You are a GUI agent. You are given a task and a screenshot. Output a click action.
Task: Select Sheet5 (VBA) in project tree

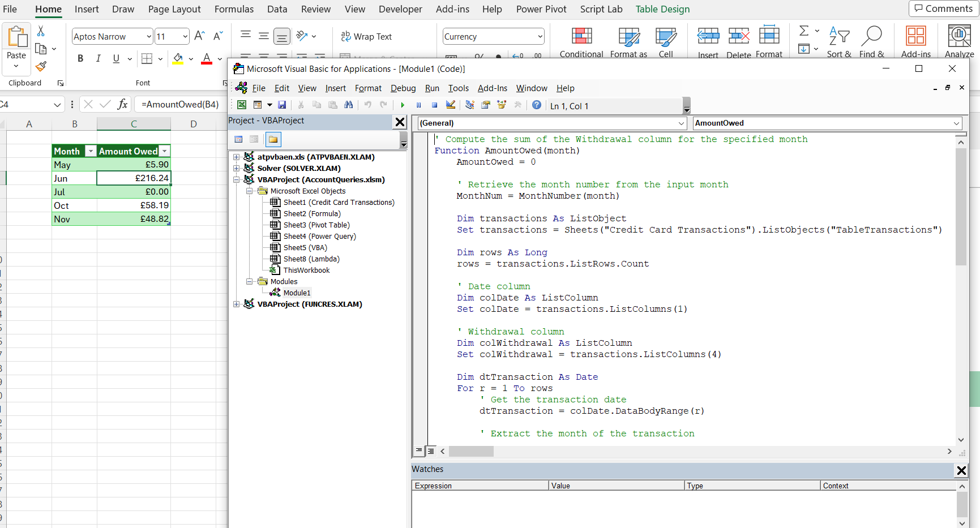pos(305,247)
